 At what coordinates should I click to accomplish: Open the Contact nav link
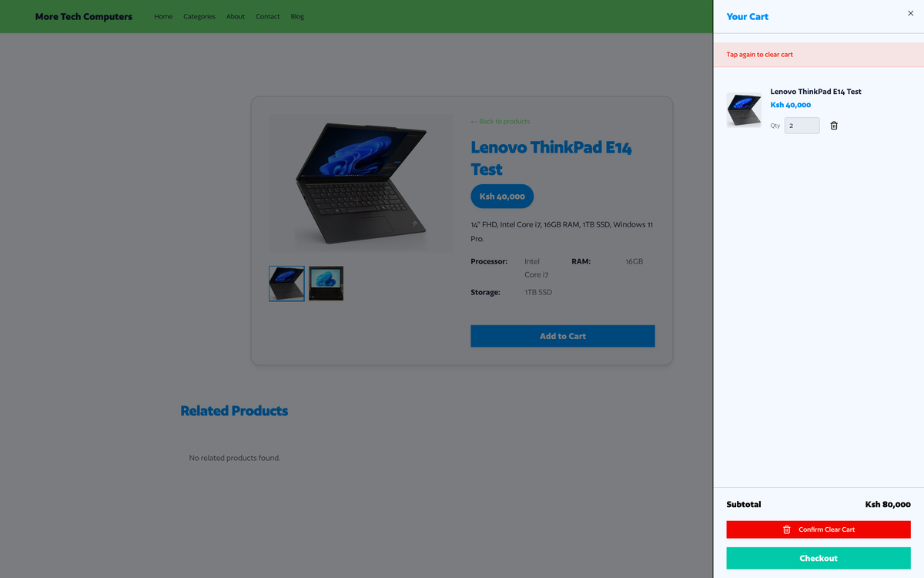(x=268, y=16)
